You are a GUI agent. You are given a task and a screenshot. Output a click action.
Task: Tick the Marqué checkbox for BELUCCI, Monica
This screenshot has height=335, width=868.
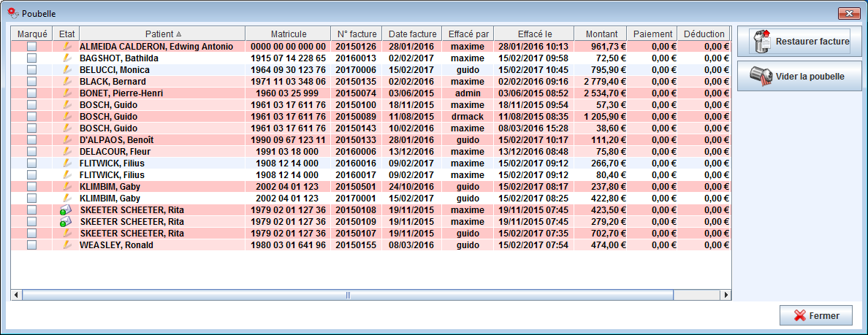click(x=31, y=70)
